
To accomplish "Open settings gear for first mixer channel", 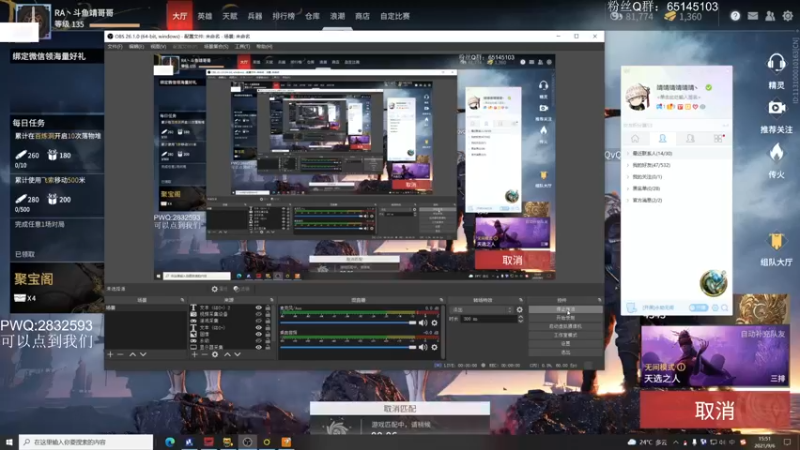I will pos(434,323).
